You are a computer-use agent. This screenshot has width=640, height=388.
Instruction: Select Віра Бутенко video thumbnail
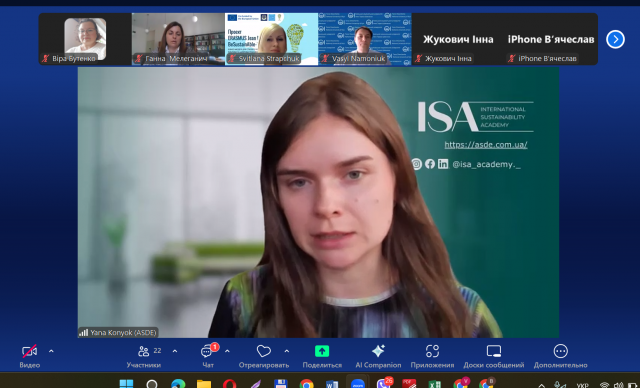(x=85, y=39)
